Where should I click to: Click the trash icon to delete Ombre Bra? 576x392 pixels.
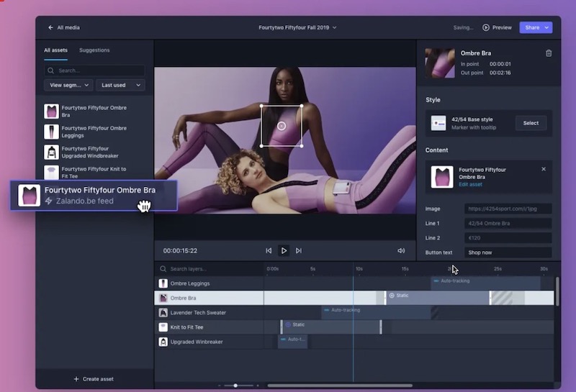[x=549, y=53]
